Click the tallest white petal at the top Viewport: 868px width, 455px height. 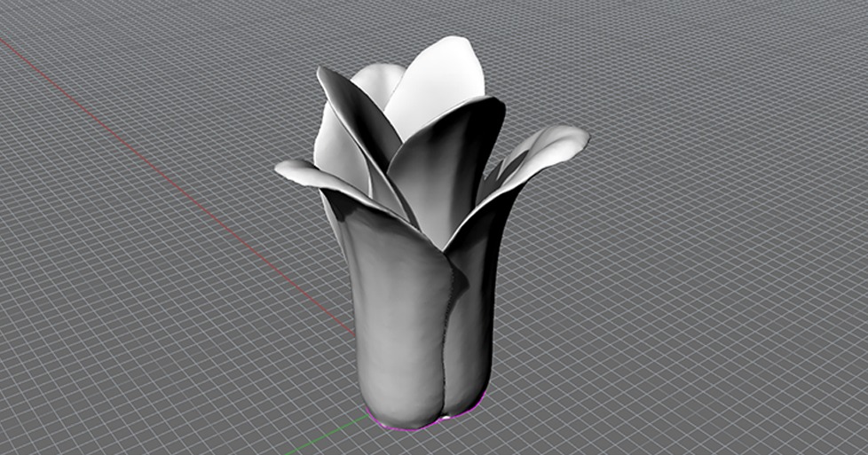pyautogui.click(x=439, y=84)
